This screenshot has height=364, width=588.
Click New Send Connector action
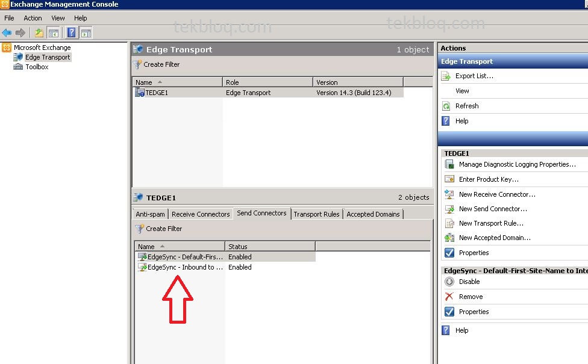point(493,209)
